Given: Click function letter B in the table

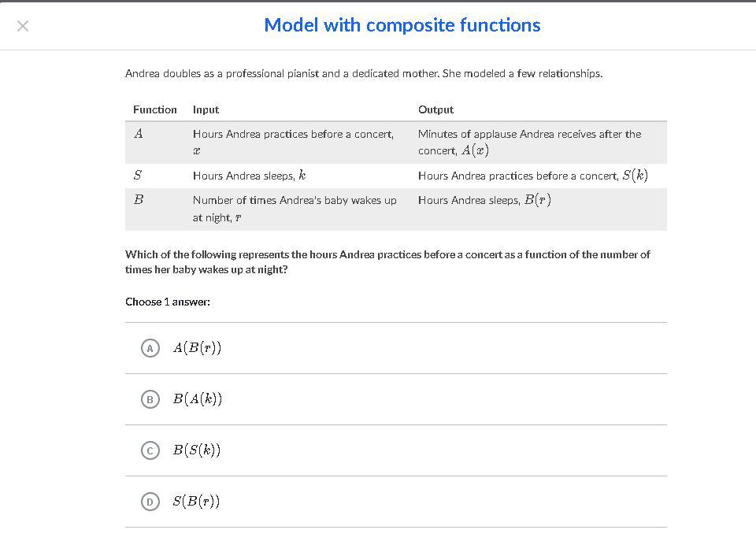Looking at the screenshot, I should click(139, 200).
